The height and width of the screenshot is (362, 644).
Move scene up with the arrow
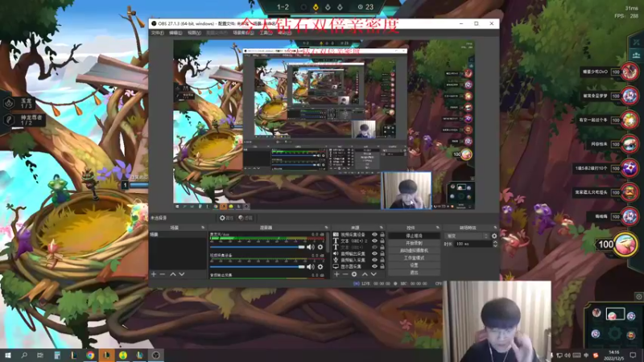(173, 274)
